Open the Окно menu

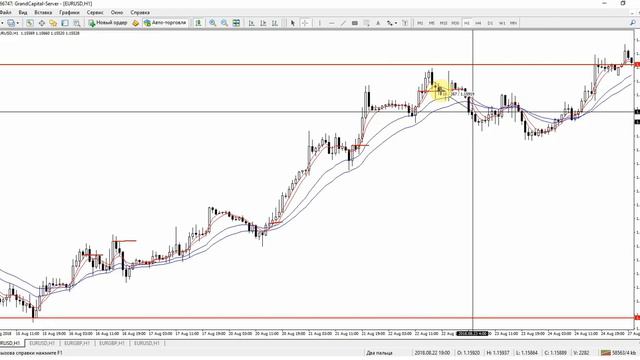point(117,12)
